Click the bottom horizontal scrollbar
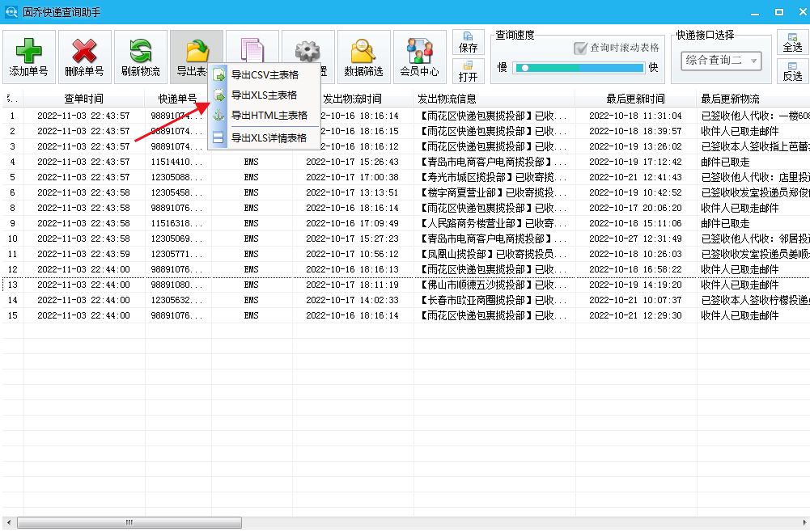Viewport: 810px width, 532px height. 129,523
